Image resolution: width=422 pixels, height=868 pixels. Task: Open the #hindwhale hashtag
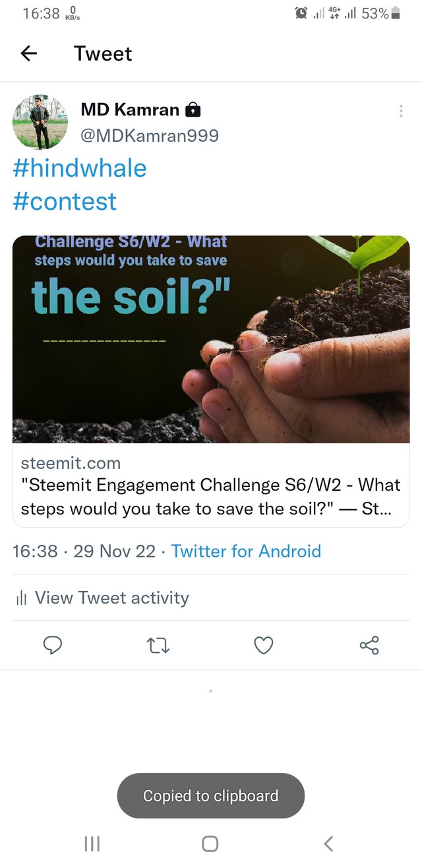click(80, 168)
